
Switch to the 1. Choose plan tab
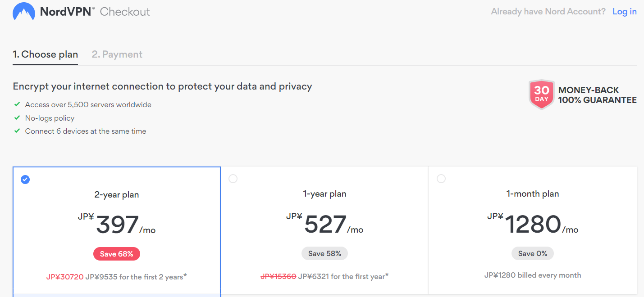click(45, 54)
